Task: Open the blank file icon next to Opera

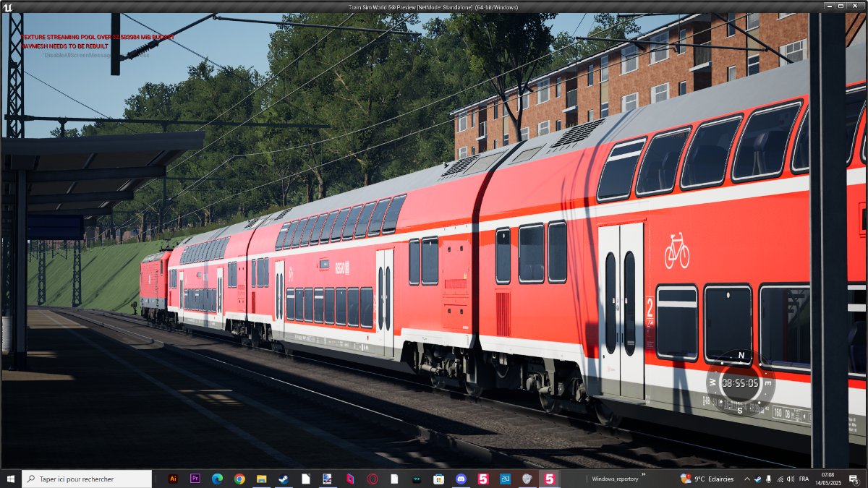Action: pos(394,479)
